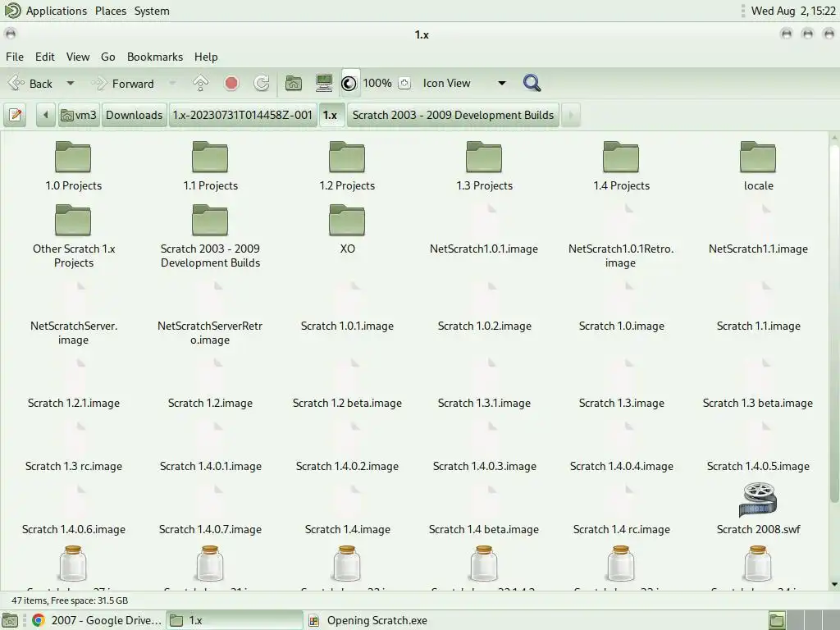Select Scratch 1.0.1.image file
This screenshot has height=630, width=840.
[347, 326]
